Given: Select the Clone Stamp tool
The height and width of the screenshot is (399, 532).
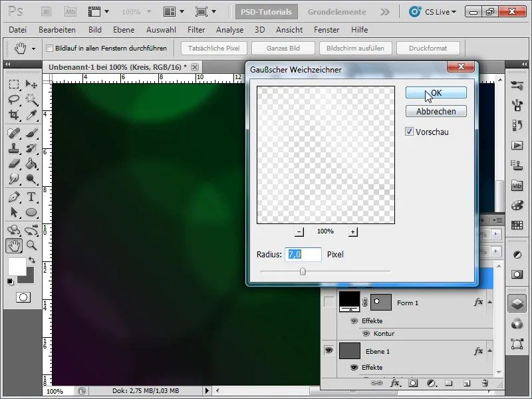Looking at the screenshot, I should (x=13, y=148).
